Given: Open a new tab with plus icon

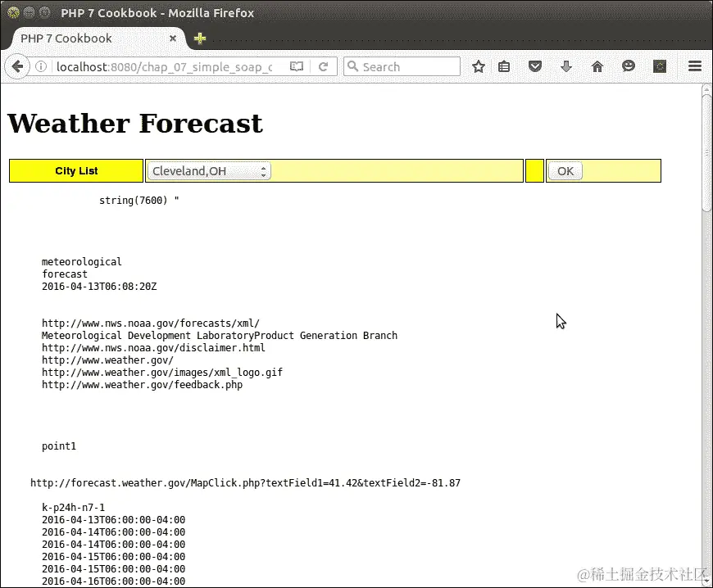Looking at the screenshot, I should (x=200, y=38).
